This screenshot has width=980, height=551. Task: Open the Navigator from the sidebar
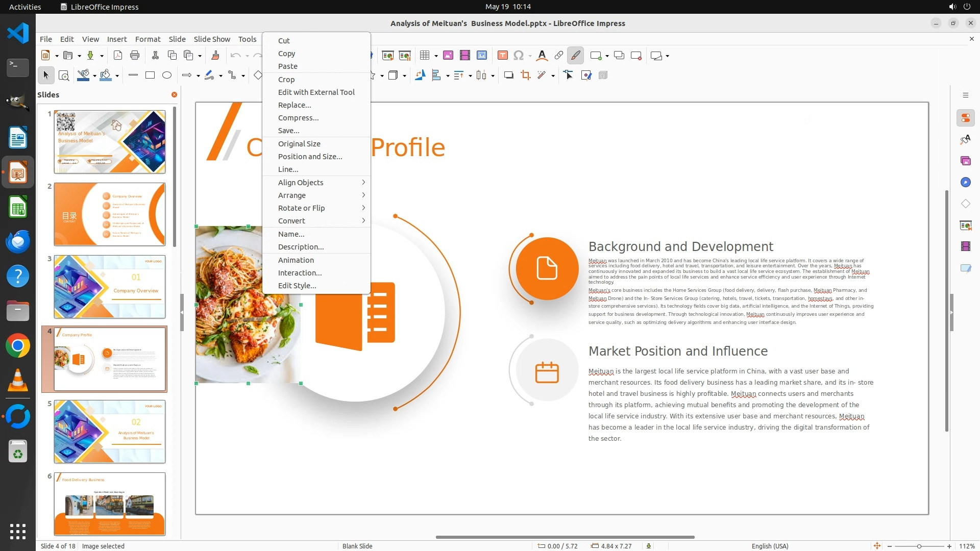[x=965, y=182]
